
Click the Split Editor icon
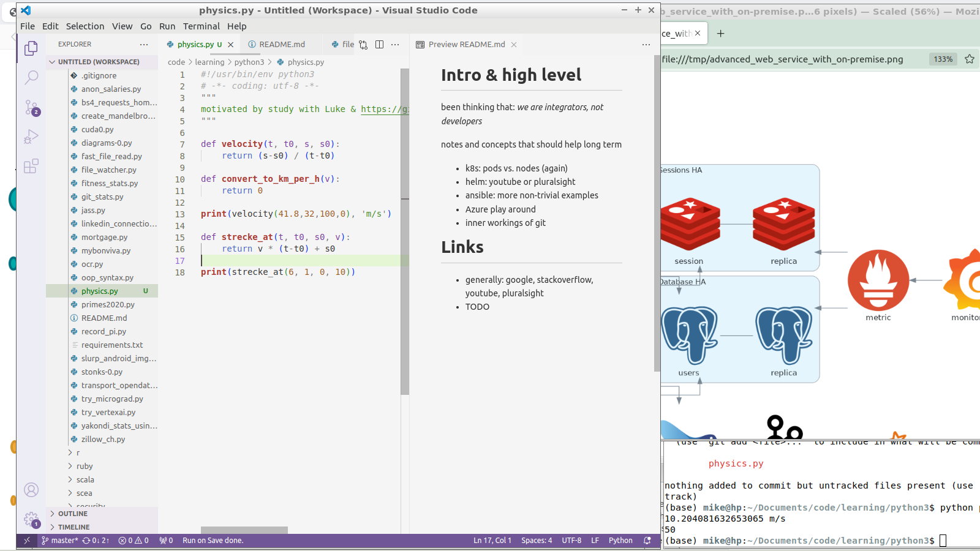click(379, 45)
